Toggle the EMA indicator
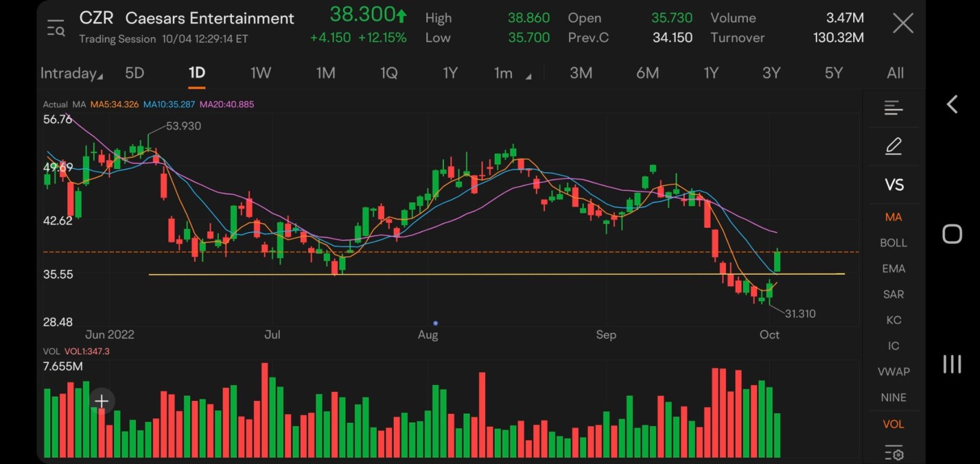The width and height of the screenshot is (980, 464). 894,269
